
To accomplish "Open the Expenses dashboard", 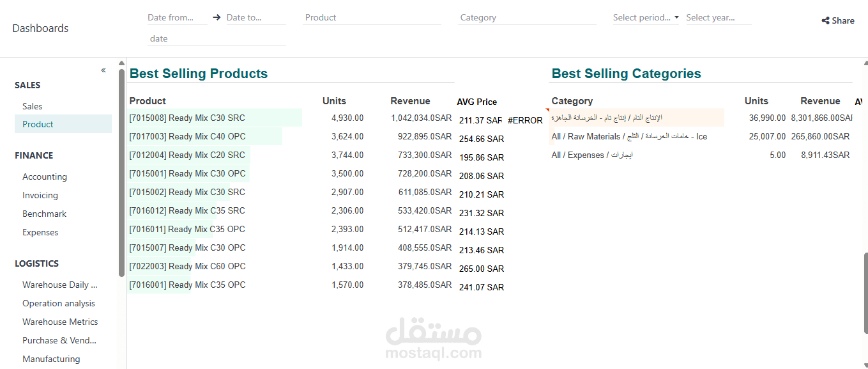I will pos(40,232).
